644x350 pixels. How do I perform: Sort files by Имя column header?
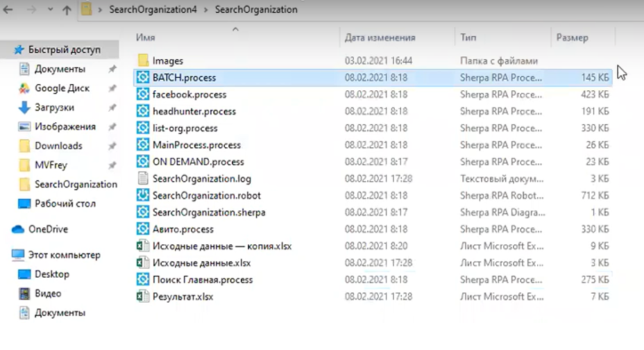(x=146, y=37)
